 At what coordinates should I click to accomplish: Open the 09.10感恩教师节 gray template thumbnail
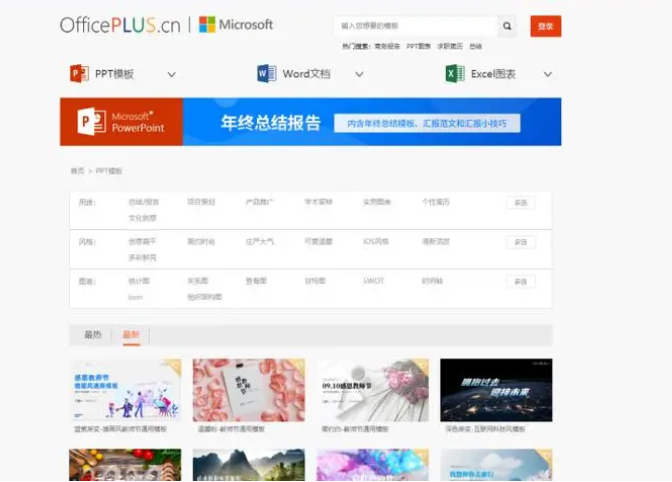(372, 390)
